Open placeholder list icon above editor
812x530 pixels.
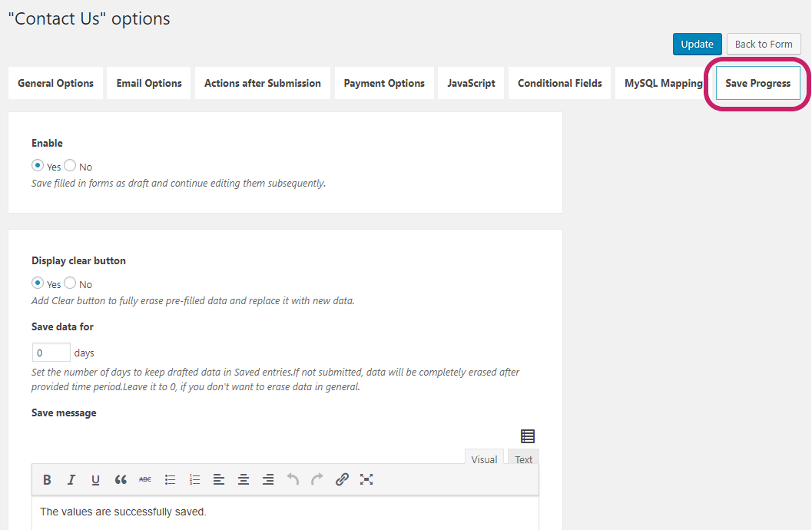pos(528,436)
